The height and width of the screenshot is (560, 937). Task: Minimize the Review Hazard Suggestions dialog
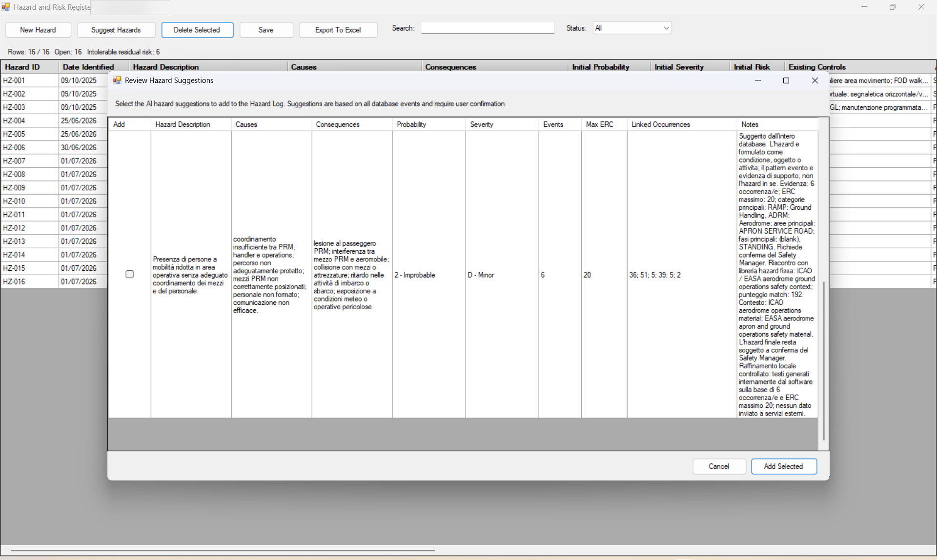click(x=758, y=80)
